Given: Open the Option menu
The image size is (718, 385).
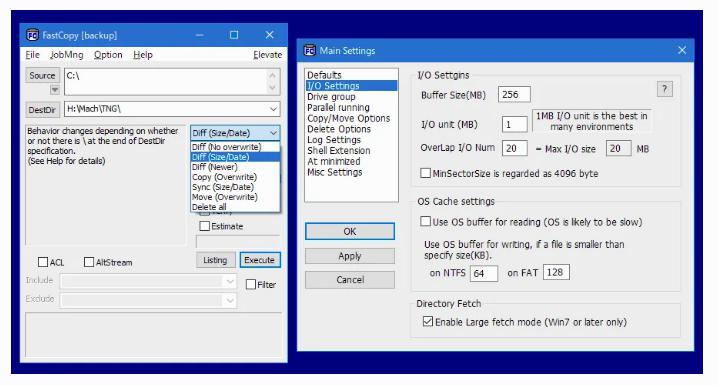Looking at the screenshot, I should point(108,54).
